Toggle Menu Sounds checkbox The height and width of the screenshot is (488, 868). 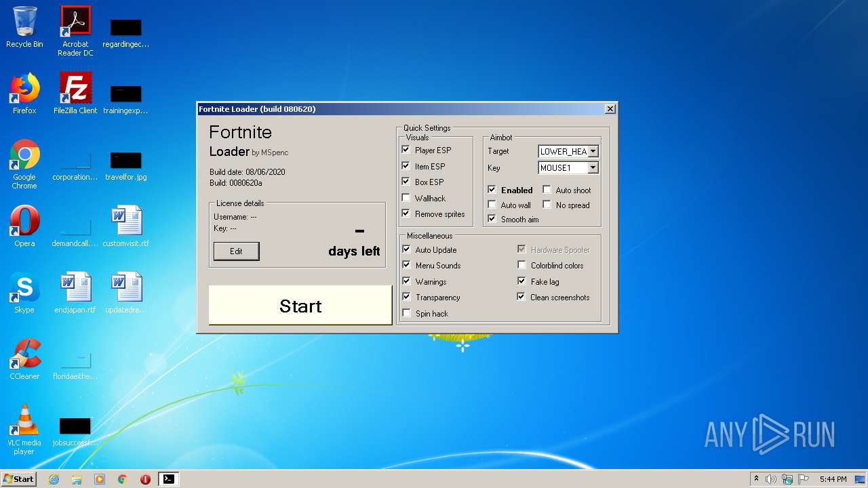pyautogui.click(x=406, y=265)
